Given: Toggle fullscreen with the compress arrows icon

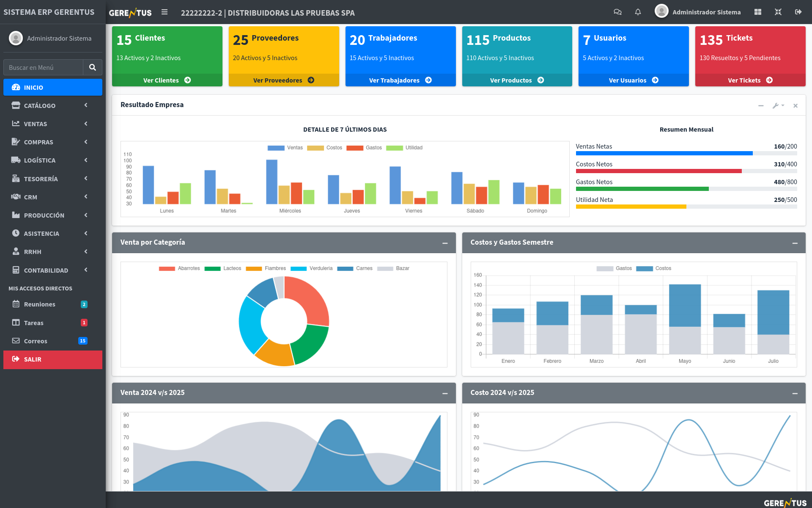Looking at the screenshot, I should click(778, 12).
